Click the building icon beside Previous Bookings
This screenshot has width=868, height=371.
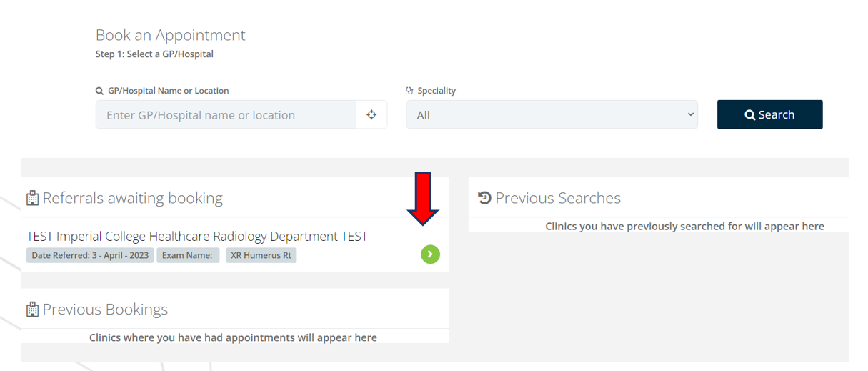point(32,310)
